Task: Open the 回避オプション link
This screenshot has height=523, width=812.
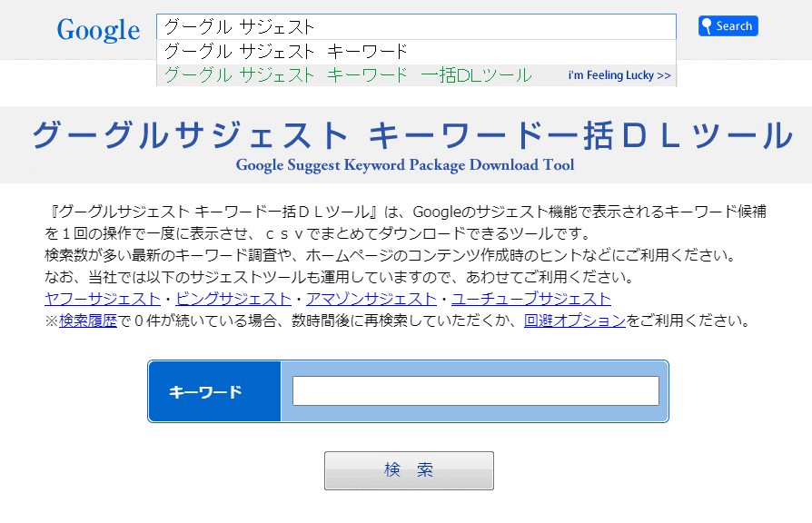Action: click(x=575, y=321)
